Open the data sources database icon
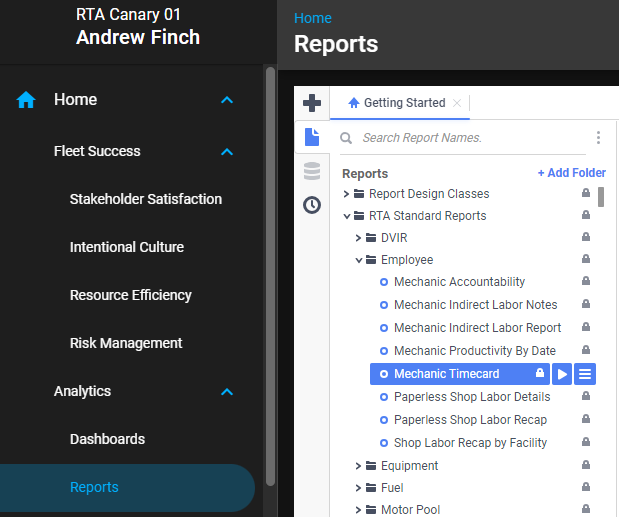 pos(312,171)
